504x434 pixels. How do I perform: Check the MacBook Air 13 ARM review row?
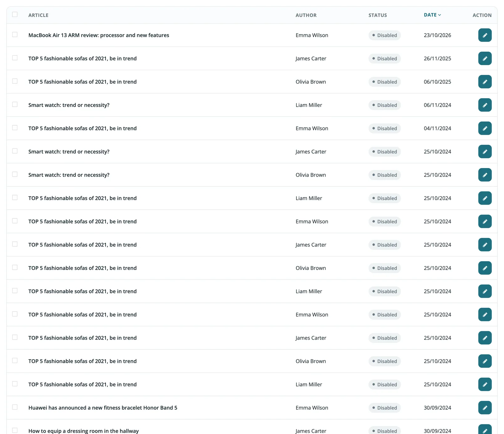[15, 35]
